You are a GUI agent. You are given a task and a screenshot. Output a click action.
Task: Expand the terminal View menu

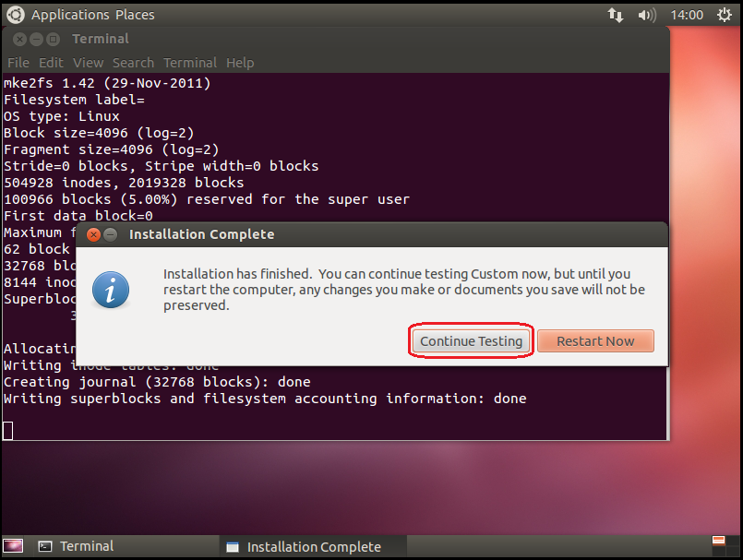[88, 63]
